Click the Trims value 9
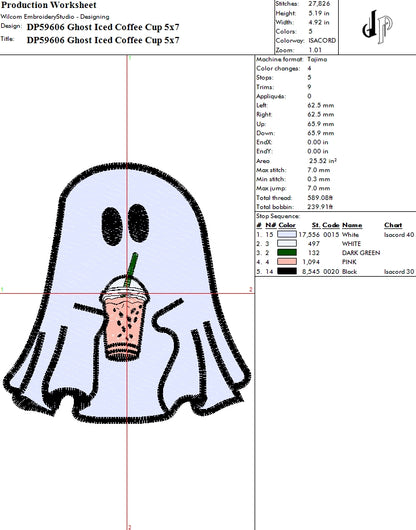416x530 pixels. [309, 87]
